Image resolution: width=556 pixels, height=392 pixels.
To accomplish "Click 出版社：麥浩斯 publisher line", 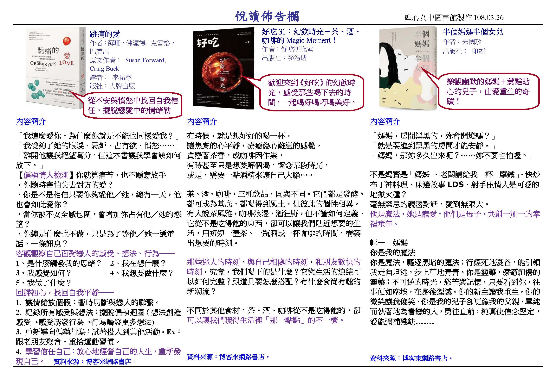I will [284, 58].
